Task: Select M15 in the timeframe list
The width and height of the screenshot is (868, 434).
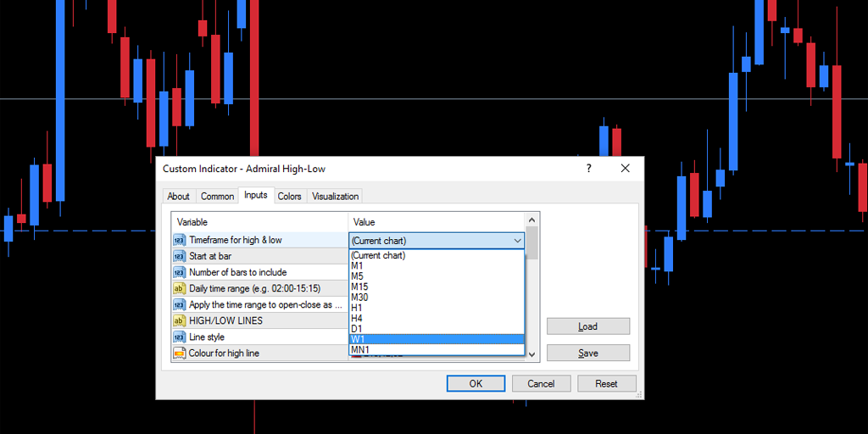Action: 437,287
